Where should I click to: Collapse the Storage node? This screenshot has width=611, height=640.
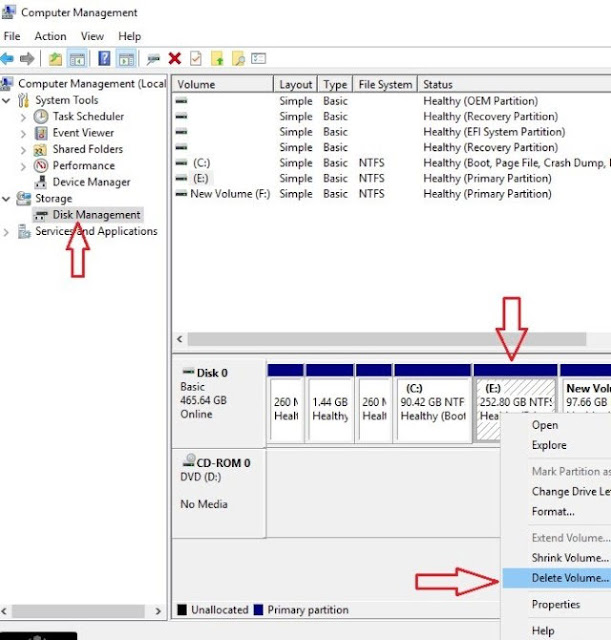click(6, 199)
